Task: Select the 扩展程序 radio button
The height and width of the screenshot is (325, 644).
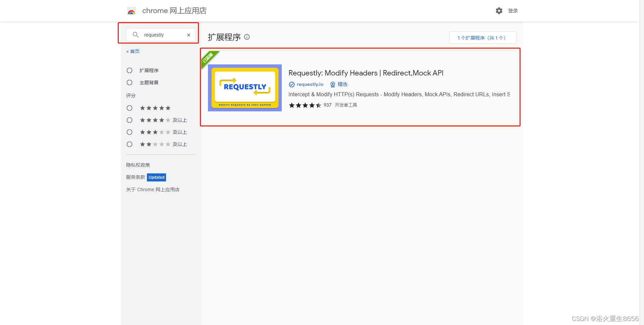Action: pyautogui.click(x=129, y=70)
